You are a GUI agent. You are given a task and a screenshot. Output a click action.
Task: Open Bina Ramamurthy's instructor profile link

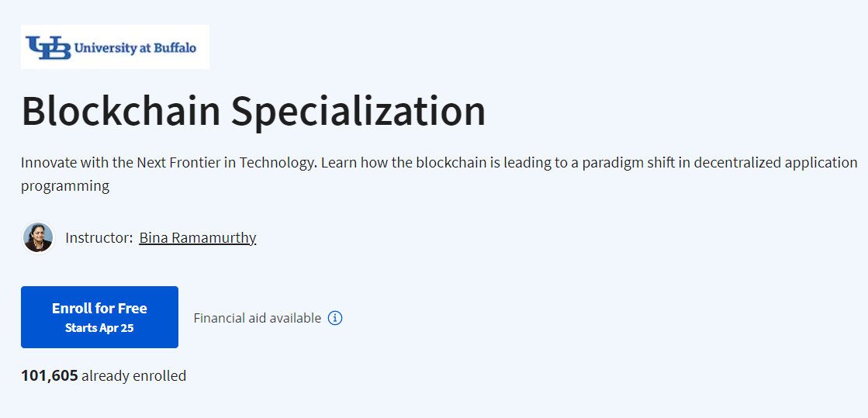pyautogui.click(x=198, y=238)
